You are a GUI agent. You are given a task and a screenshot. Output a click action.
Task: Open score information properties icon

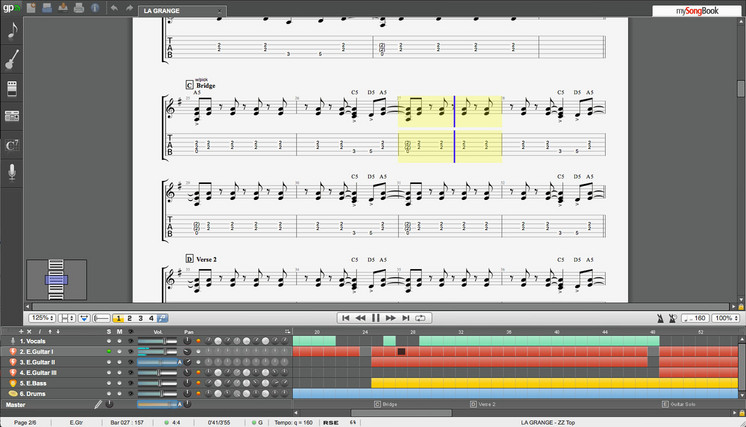pos(95,8)
